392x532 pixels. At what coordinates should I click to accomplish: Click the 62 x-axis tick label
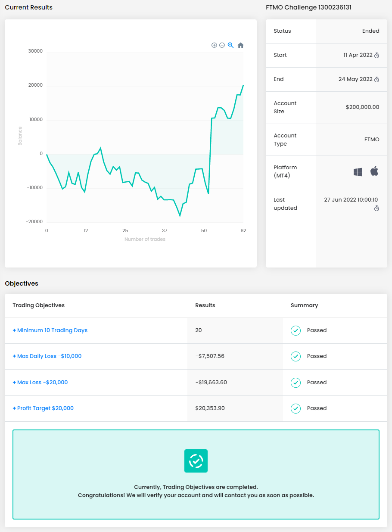coord(243,231)
